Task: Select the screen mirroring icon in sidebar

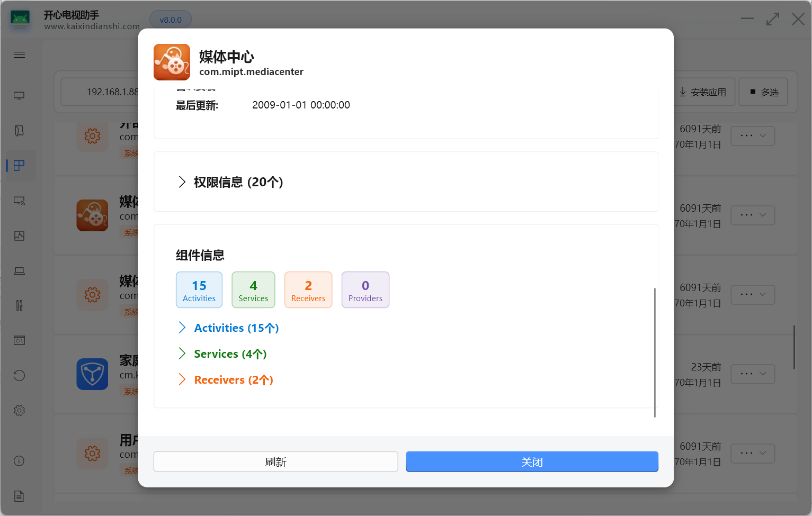Action: pyautogui.click(x=19, y=201)
